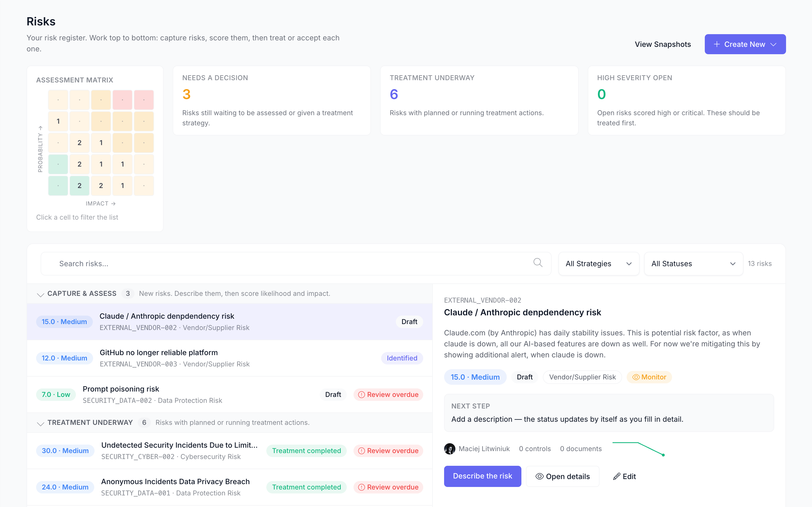Open the Create New dropdown chevron
Screen dimensions: 812x507
tap(773, 44)
